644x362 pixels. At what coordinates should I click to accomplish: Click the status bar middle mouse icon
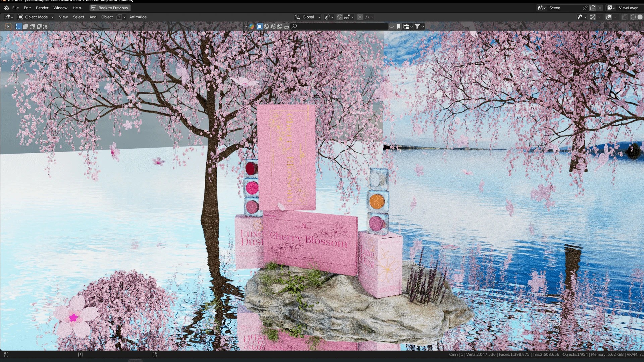[80, 354]
